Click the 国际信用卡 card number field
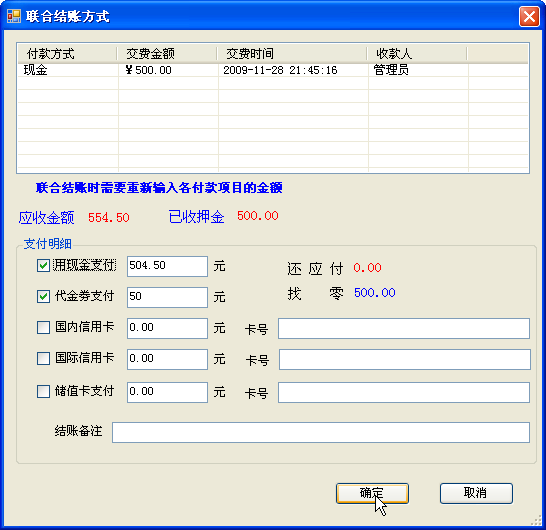546x530 pixels. (405, 359)
